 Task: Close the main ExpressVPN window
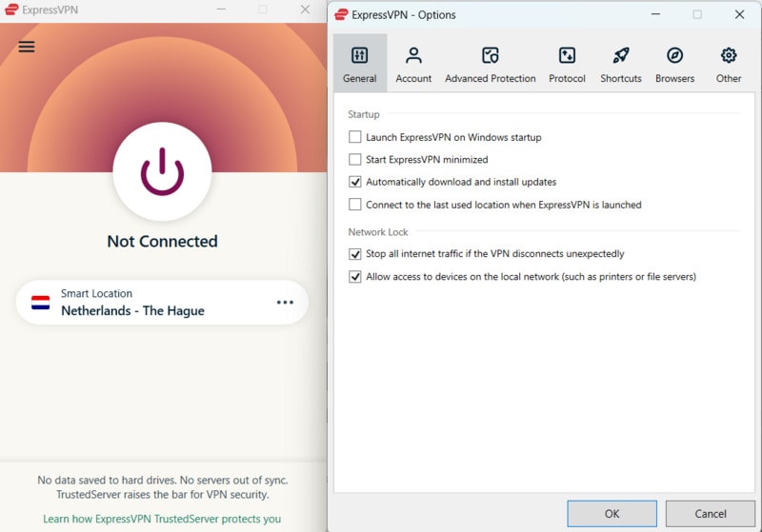[x=305, y=10]
